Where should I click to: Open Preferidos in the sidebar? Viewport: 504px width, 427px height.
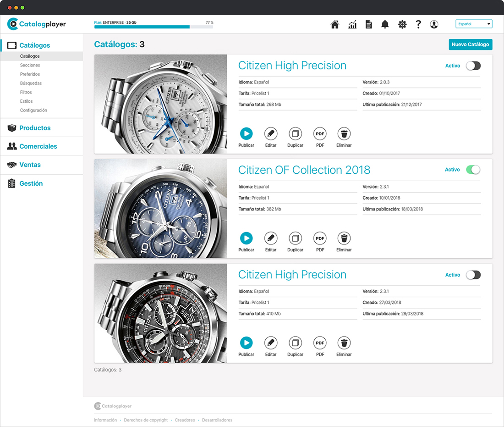pyautogui.click(x=30, y=74)
